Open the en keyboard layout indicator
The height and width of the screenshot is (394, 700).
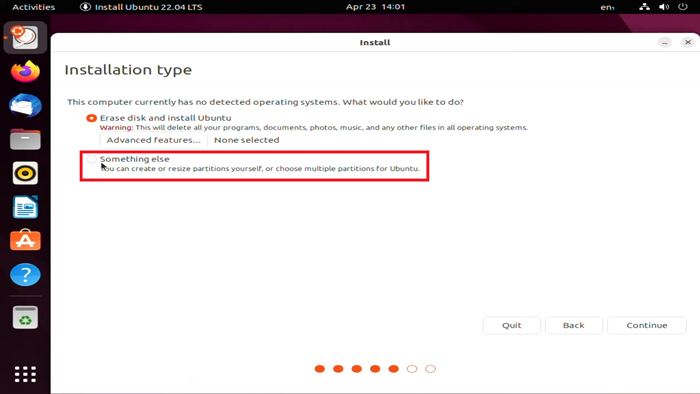coord(607,7)
